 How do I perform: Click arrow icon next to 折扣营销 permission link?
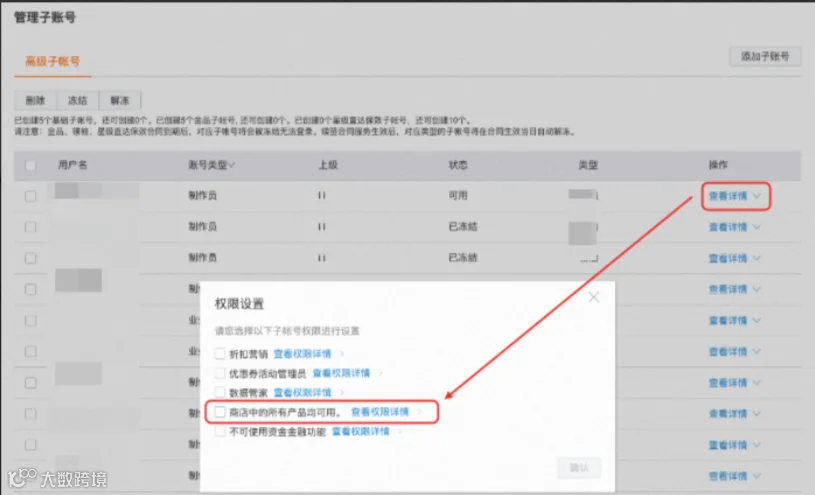pos(342,354)
